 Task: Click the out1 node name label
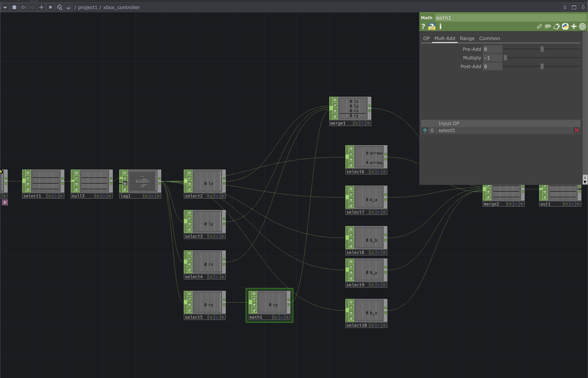[551, 204]
